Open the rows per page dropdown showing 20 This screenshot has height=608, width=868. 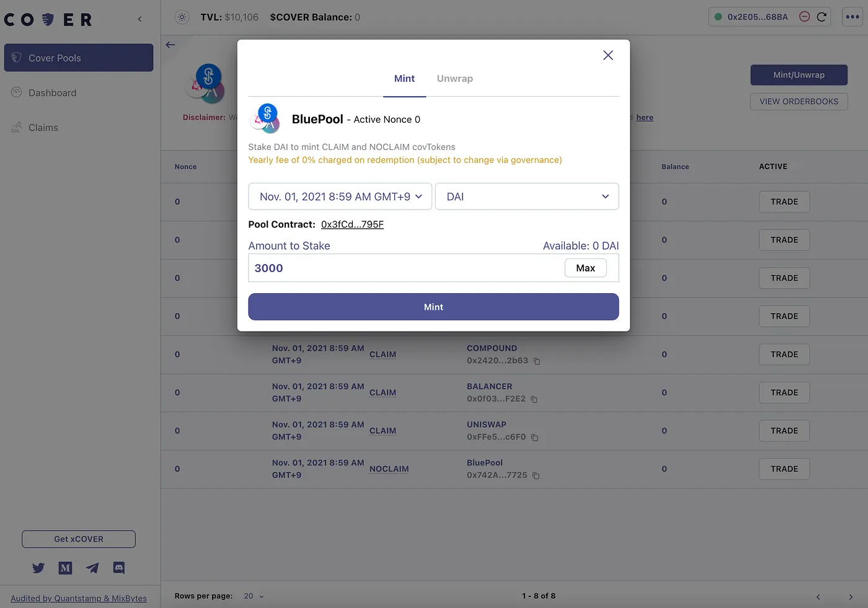point(254,596)
